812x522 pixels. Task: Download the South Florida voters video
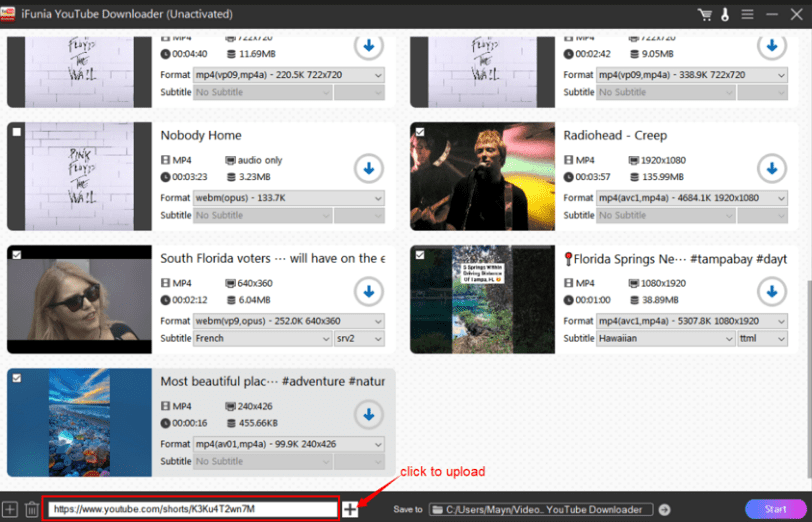click(x=368, y=291)
